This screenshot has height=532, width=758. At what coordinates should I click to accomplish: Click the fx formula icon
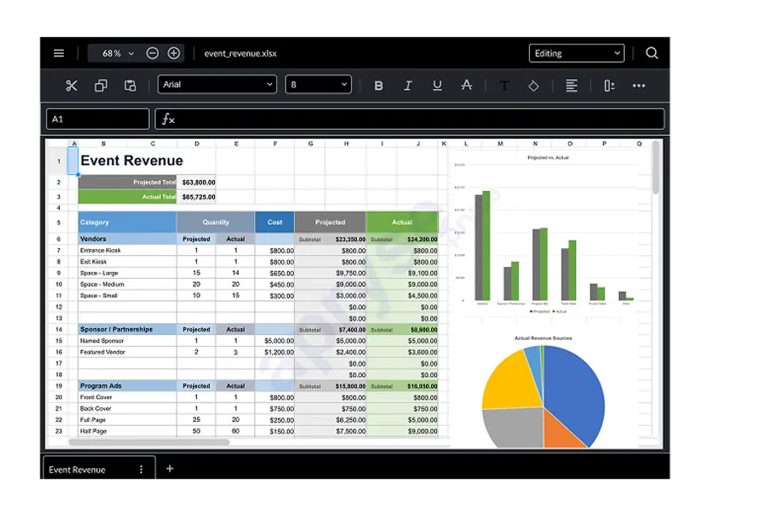click(x=168, y=119)
